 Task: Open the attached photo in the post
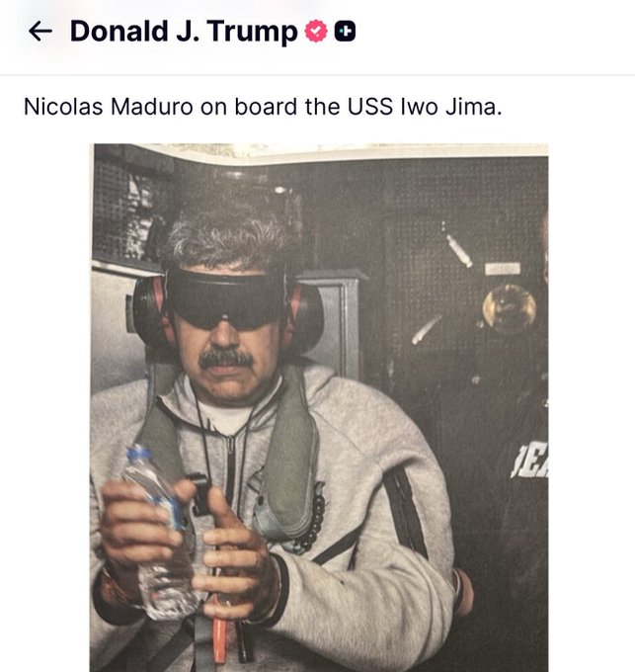[319, 407]
